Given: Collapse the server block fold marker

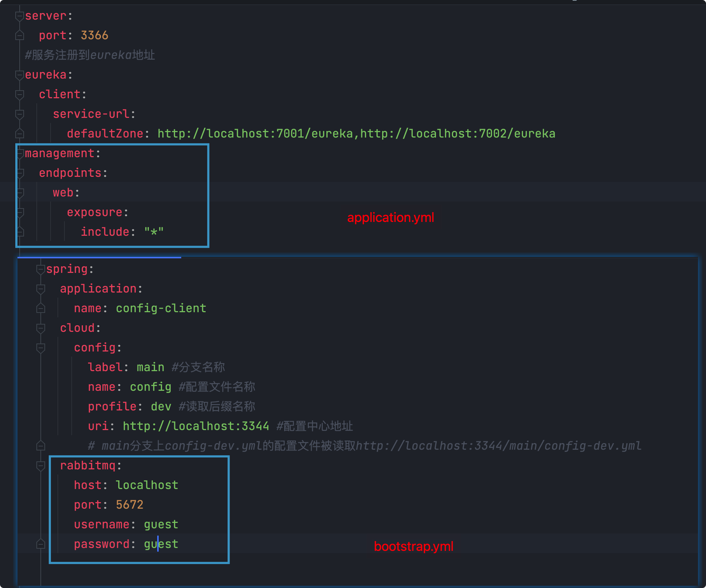Looking at the screenshot, I should 20,16.
